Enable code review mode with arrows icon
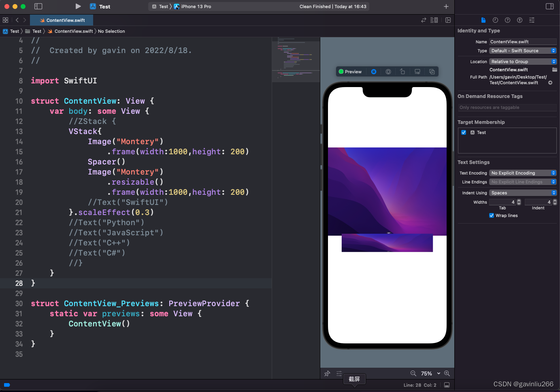The width and height of the screenshot is (560, 392). [x=424, y=20]
